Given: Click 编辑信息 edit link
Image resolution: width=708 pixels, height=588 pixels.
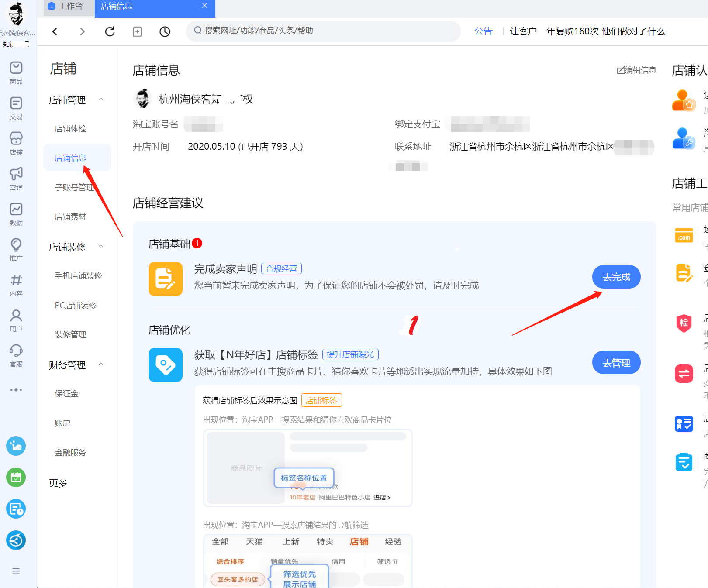Looking at the screenshot, I should [x=636, y=70].
